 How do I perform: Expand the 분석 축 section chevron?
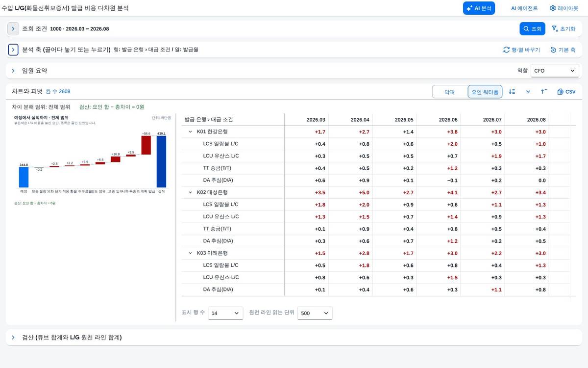(x=13, y=50)
